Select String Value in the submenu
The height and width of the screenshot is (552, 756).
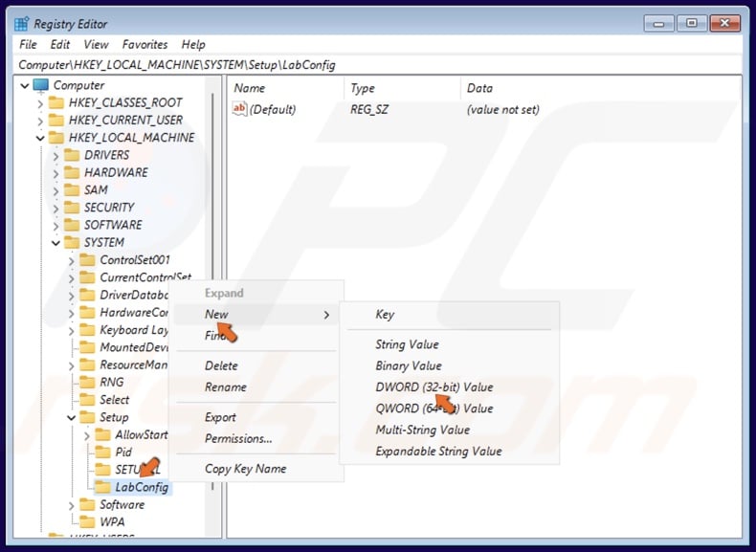pos(450,344)
